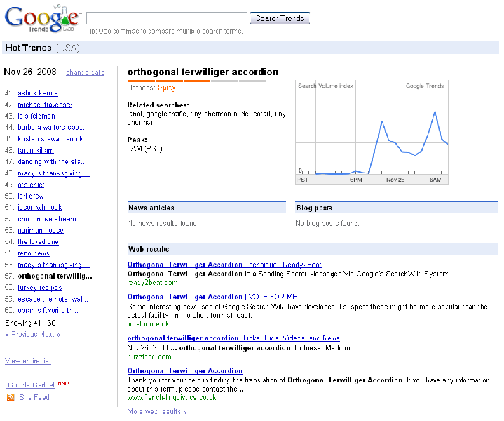Open the jason whitlock trend
The height and width of the screenshot is (421, 504).
click(x=40, y=208)
